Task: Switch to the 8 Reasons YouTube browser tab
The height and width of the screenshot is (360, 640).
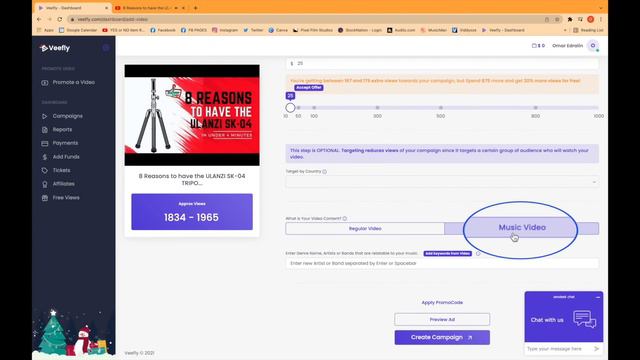Action: point(149,8)
